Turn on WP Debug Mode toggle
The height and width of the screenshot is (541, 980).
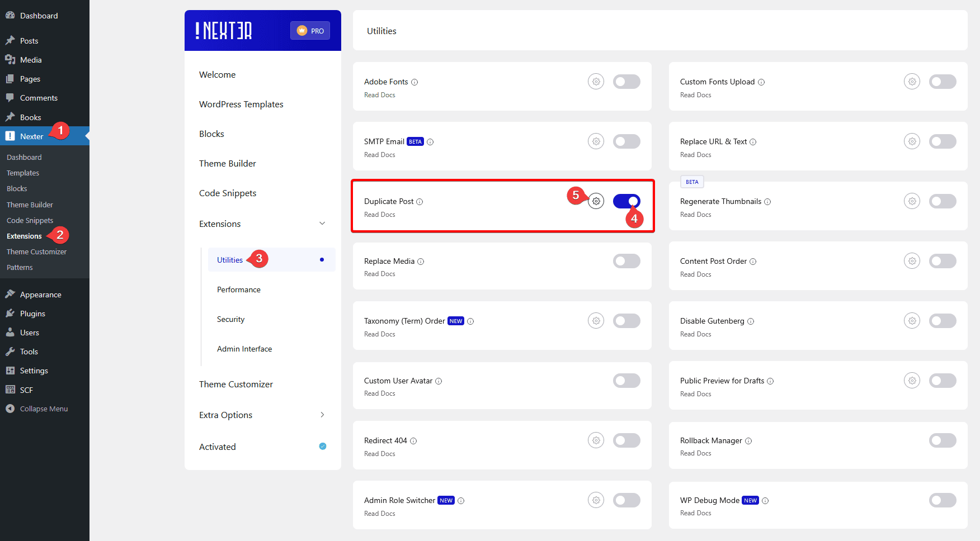[x=943, y=500]
